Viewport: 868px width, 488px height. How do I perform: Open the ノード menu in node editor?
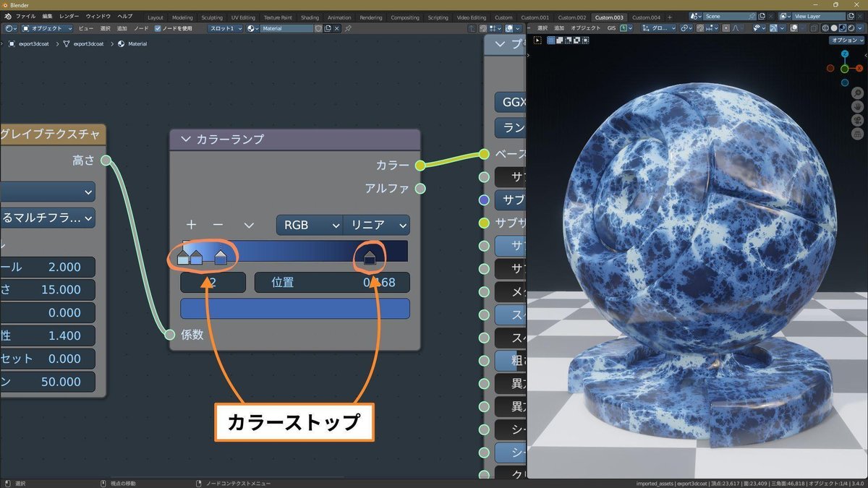[x=141, y=28]
